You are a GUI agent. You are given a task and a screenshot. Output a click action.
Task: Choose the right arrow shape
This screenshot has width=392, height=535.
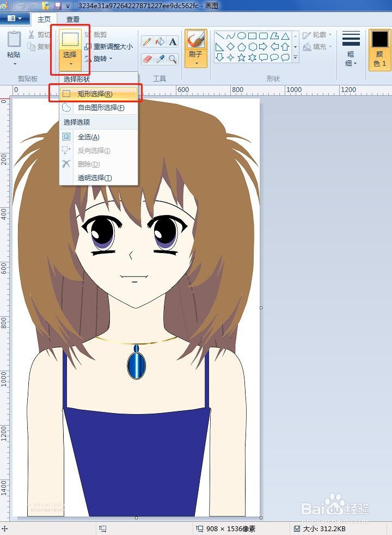[264, 46]
